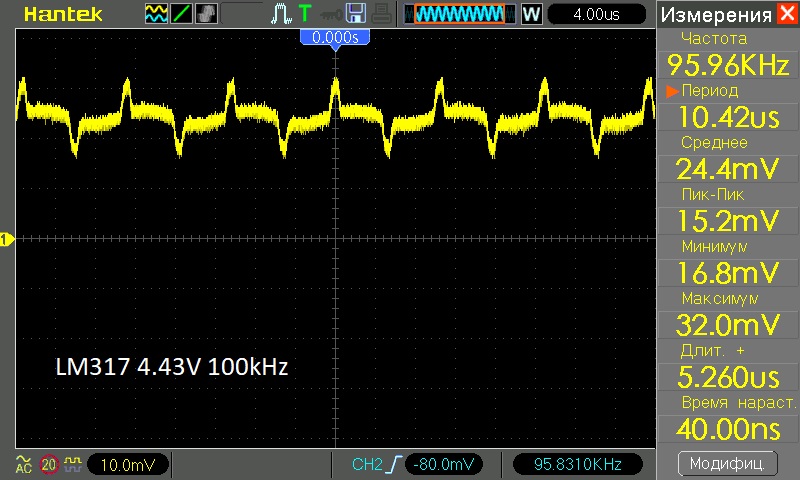Click the 10.0mV vertical scale readout
The image size is (800, 480).
pyautogui.click(x=128, y=465)
